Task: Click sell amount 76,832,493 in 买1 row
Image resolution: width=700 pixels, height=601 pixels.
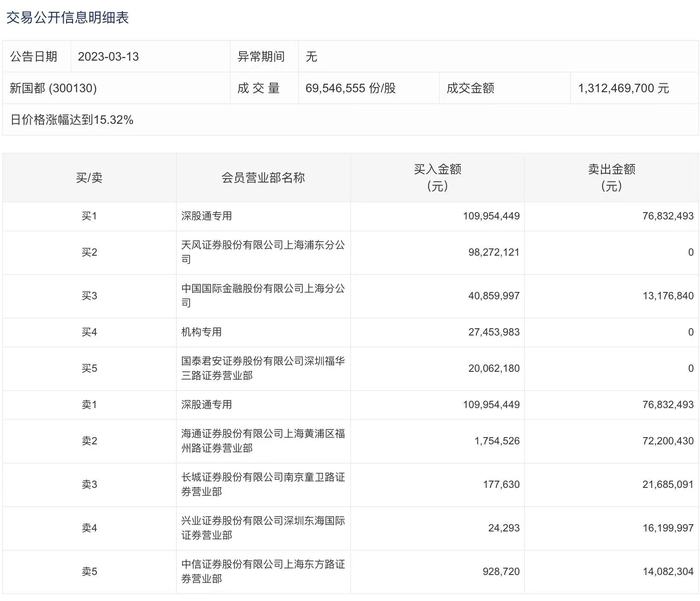Action: (x=668, y=216)
